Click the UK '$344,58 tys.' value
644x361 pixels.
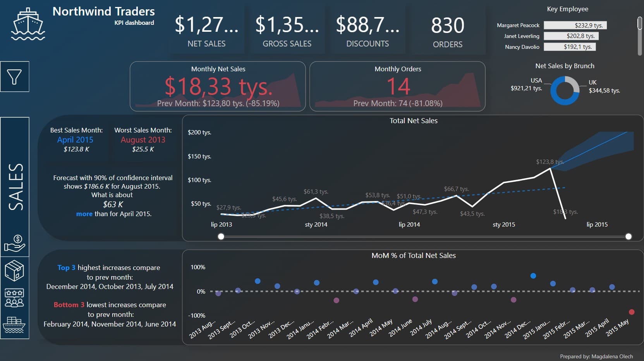pyautogui.click(x=604, y=91)
